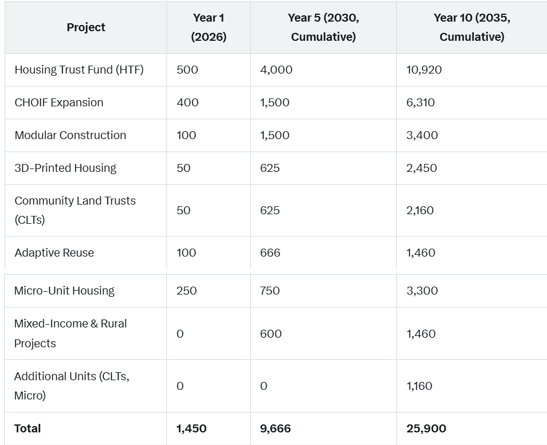Select the 666 value for Adaptive Reuse
The height and width of the screenshot is (445, 547).
(270, 253)
